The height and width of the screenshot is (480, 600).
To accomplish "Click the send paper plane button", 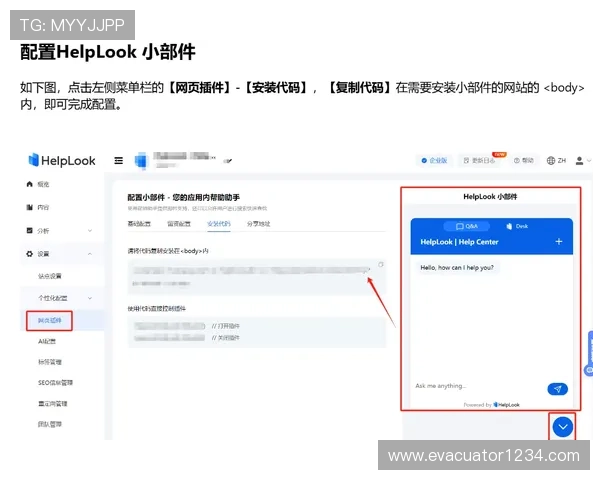I will point(558,389).
